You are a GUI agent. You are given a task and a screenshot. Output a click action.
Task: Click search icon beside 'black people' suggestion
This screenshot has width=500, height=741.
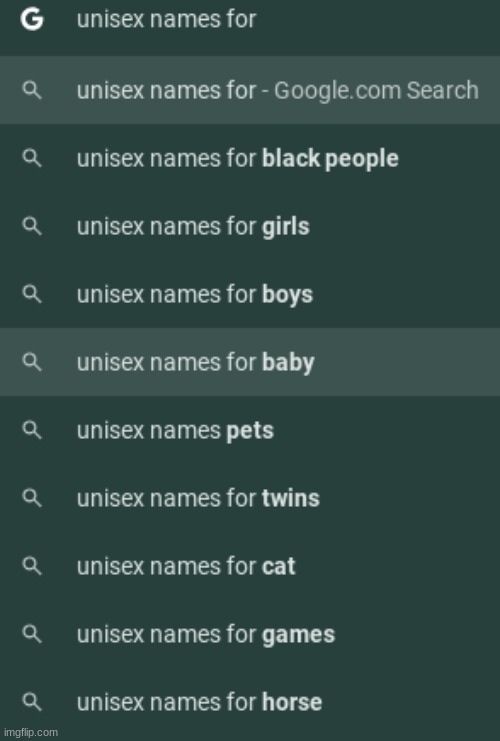click(32, 158)
